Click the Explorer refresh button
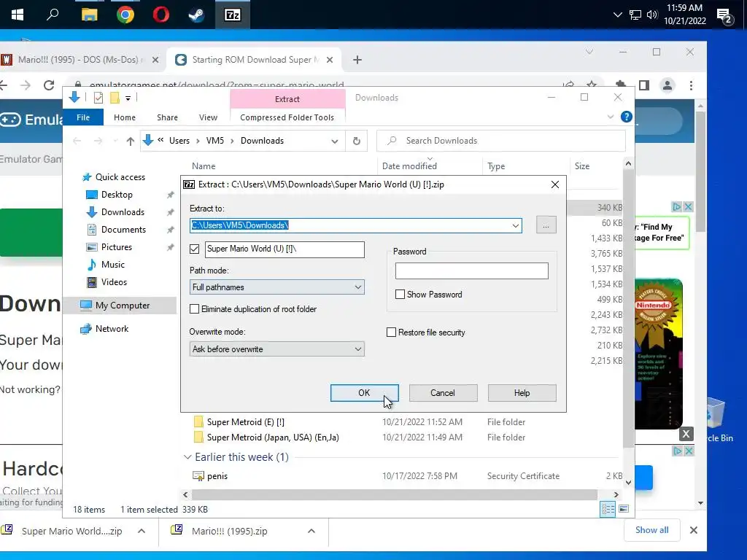The width and height of the screenshot is (747, 560). pos(356,141)
